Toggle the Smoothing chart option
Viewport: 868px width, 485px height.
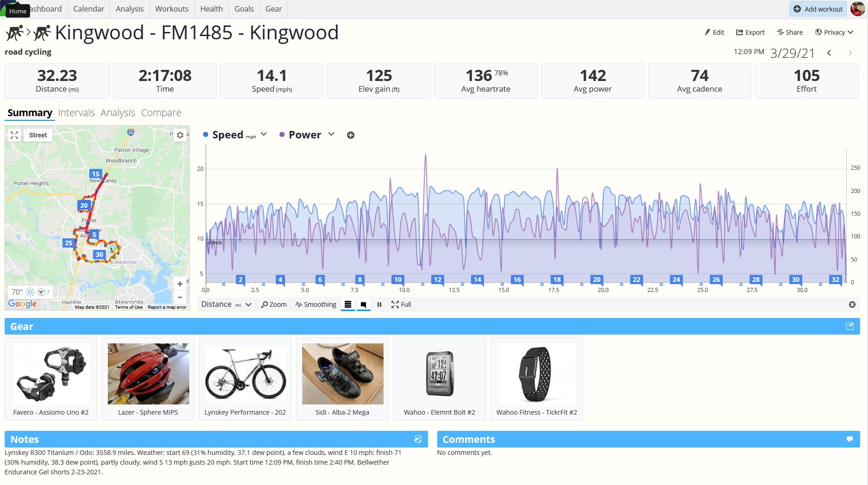tap(316, 305)
